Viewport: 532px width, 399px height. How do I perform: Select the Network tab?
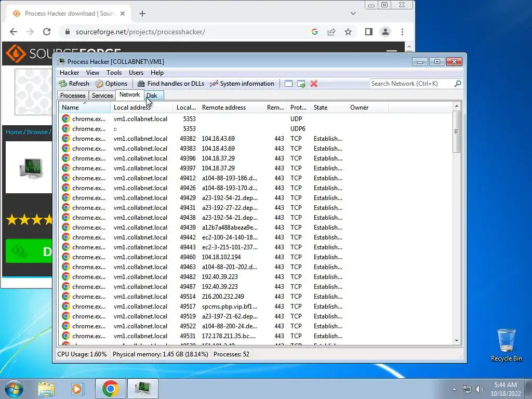point(129,95)
